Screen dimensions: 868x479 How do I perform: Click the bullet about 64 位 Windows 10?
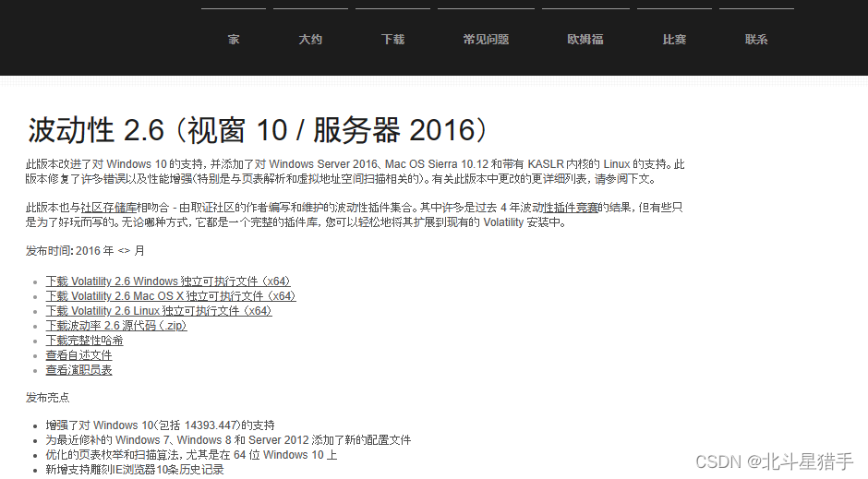tap(191, 455)
